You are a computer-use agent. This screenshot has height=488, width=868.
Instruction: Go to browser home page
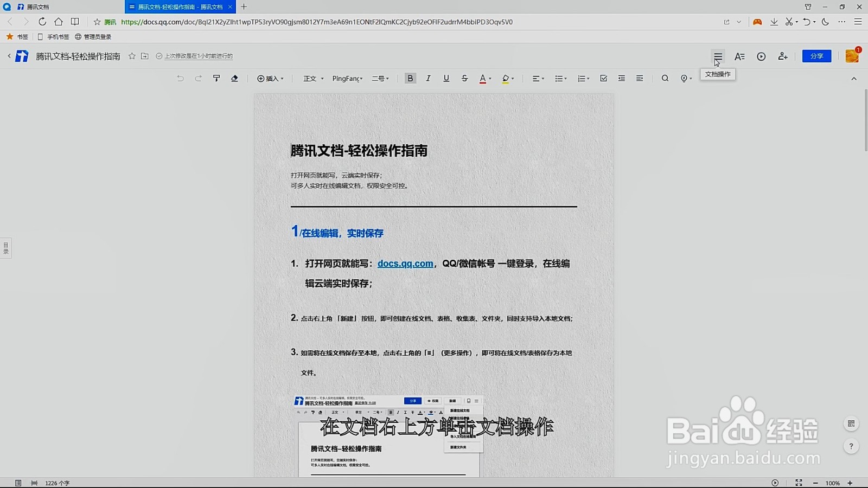(59, 22)
